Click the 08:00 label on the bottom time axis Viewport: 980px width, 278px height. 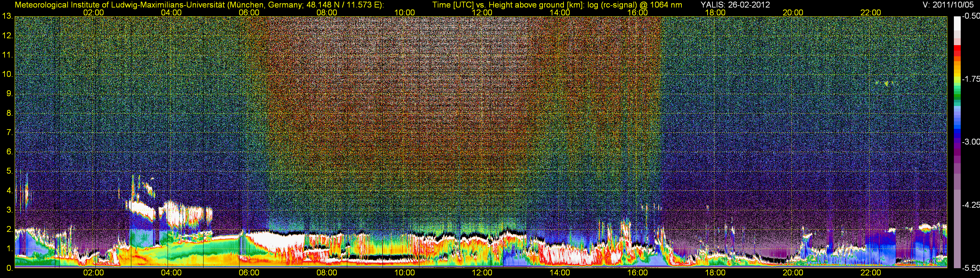(x=327, y=273)
